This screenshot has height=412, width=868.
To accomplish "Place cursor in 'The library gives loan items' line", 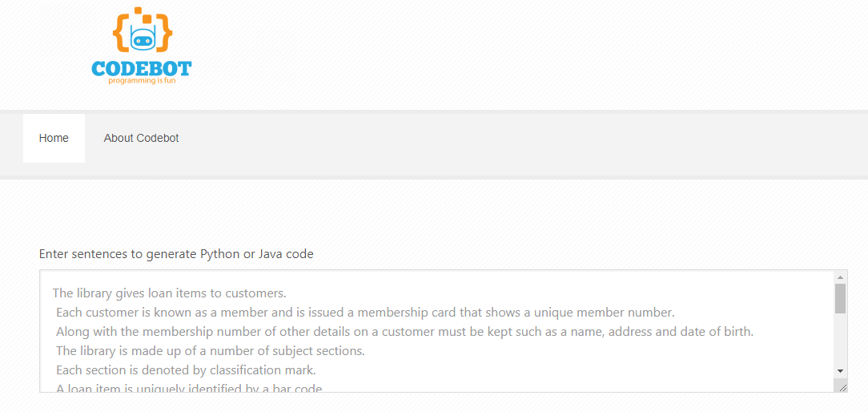I will coord(169,293).
